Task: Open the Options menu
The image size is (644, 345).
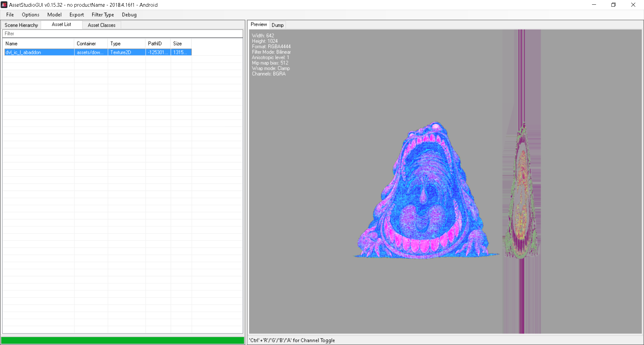Action: (31, 15)
